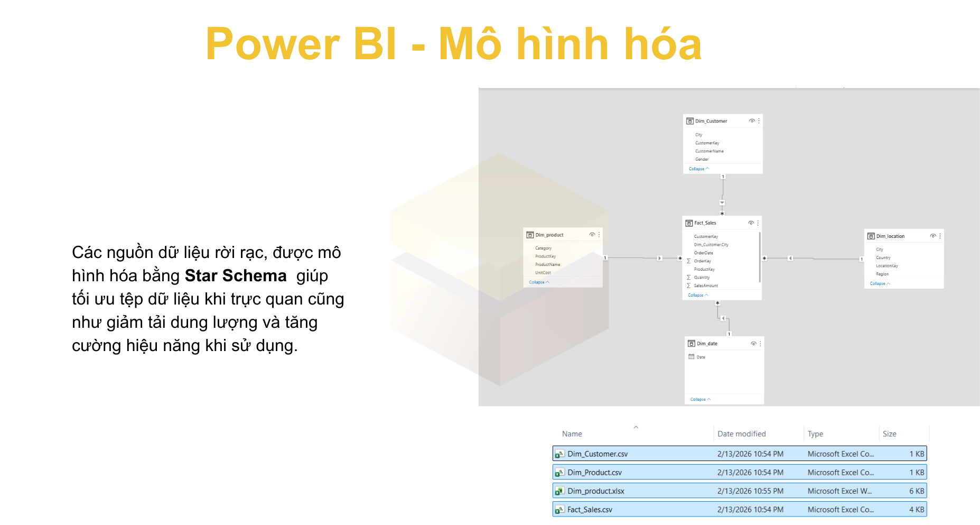Open more options on Dim_Customer table

759,121
